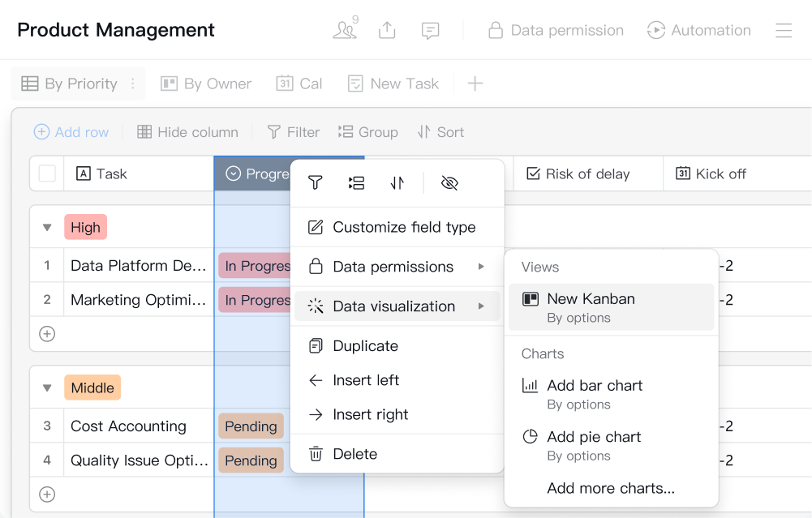Click Automation play icon
This screenshot has width=812, height=518.
(x=655, y=30)
